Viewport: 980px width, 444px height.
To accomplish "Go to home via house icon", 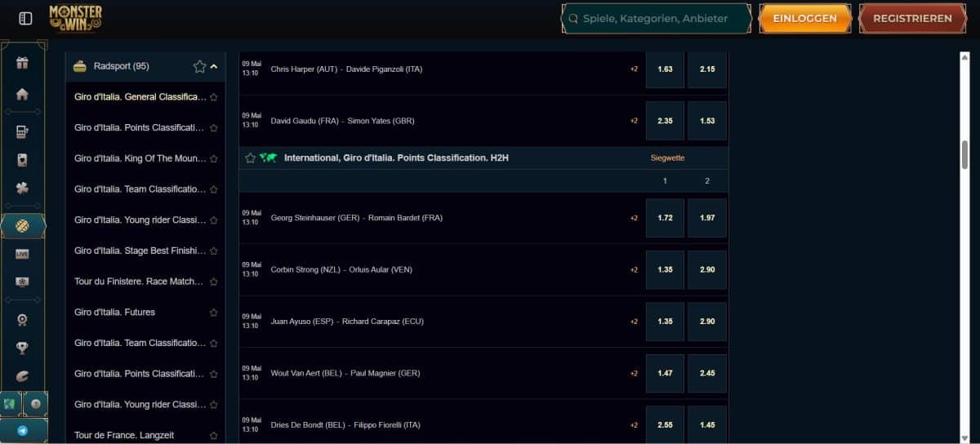I will [x=23, y=94].
